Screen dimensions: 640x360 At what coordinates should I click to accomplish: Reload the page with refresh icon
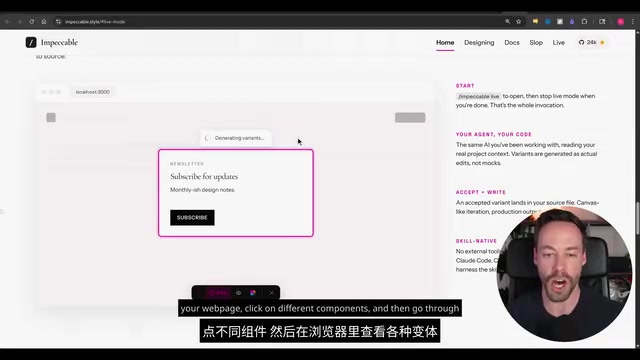point(31,22)
